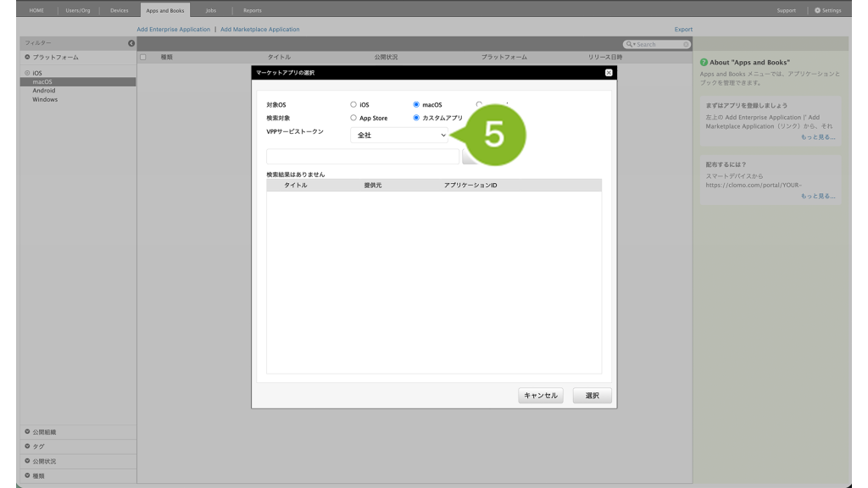Clear the search field icon

(686, 44)
